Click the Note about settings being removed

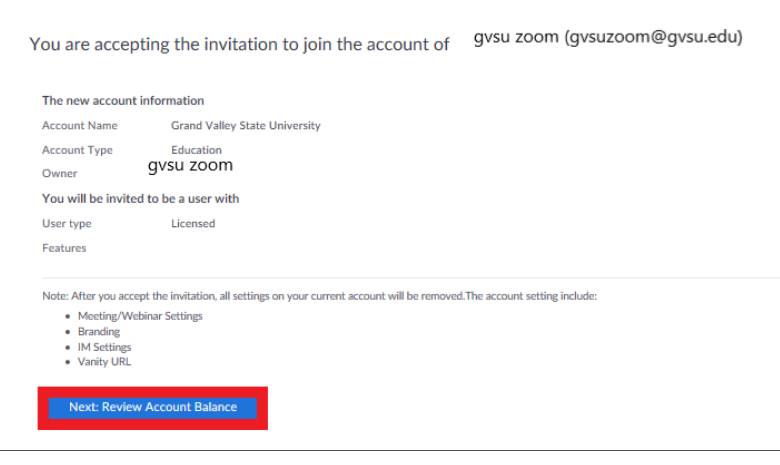[320, 297]
